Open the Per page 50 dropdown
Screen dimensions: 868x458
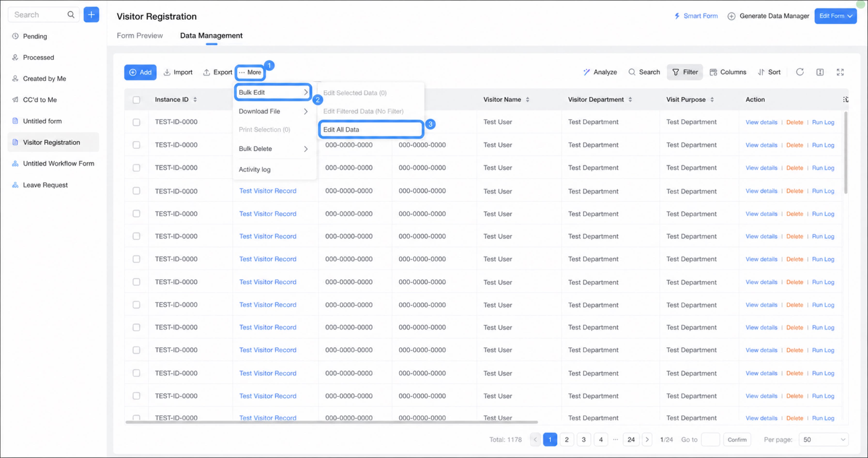823,439
